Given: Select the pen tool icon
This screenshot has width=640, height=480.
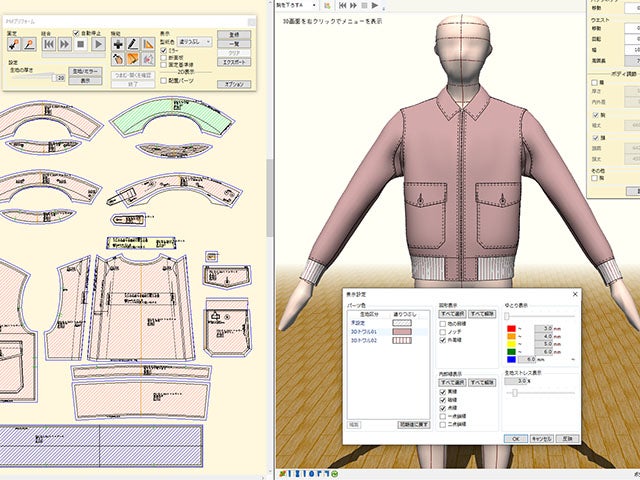Looking at the screenshot, I should pyautogui.click(x=132, y=44).
